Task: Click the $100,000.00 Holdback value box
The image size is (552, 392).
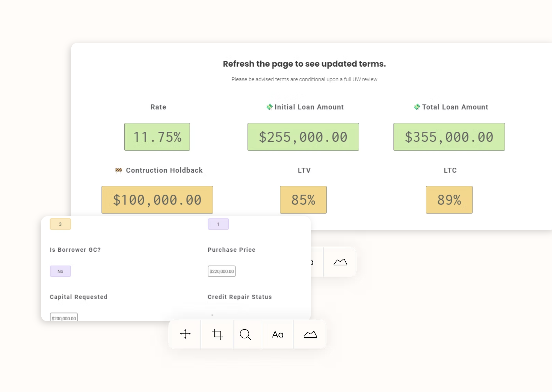Action: pos(157,200)
